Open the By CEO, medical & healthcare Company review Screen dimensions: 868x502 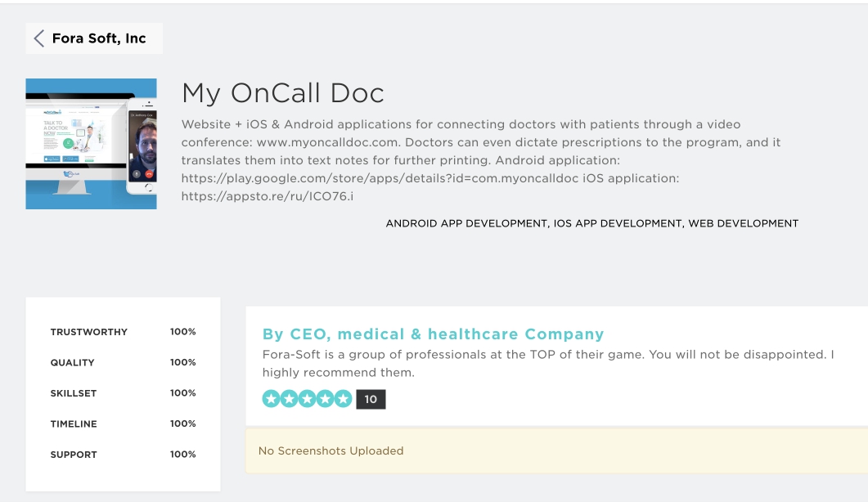click(433, 334)
